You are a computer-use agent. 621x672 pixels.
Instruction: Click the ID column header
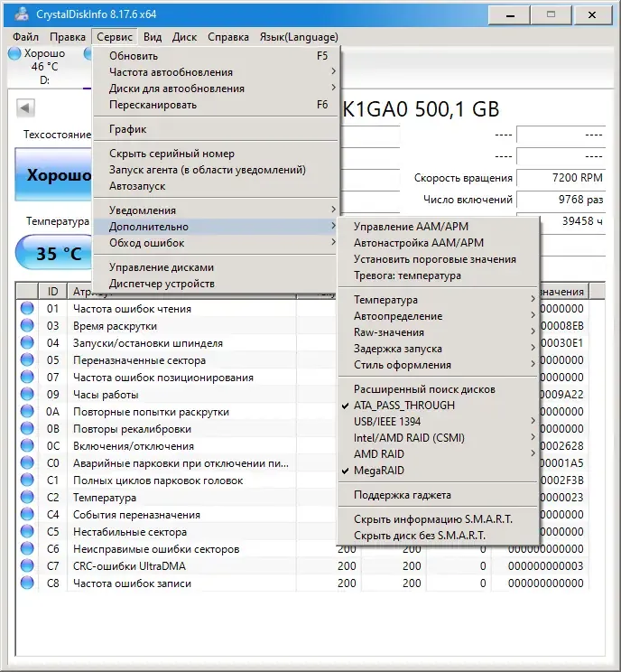[x=52, y=292]
